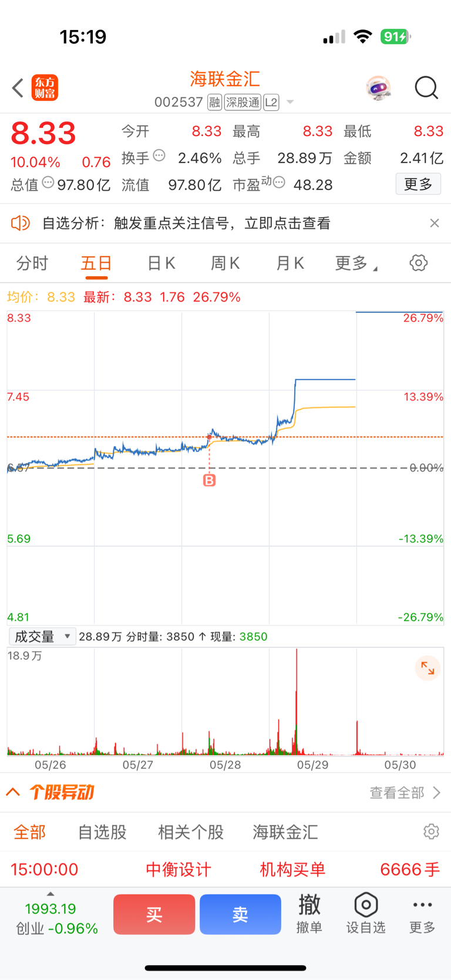
Task: Collapse the 个股异动 section
Action: pos(13,792)
